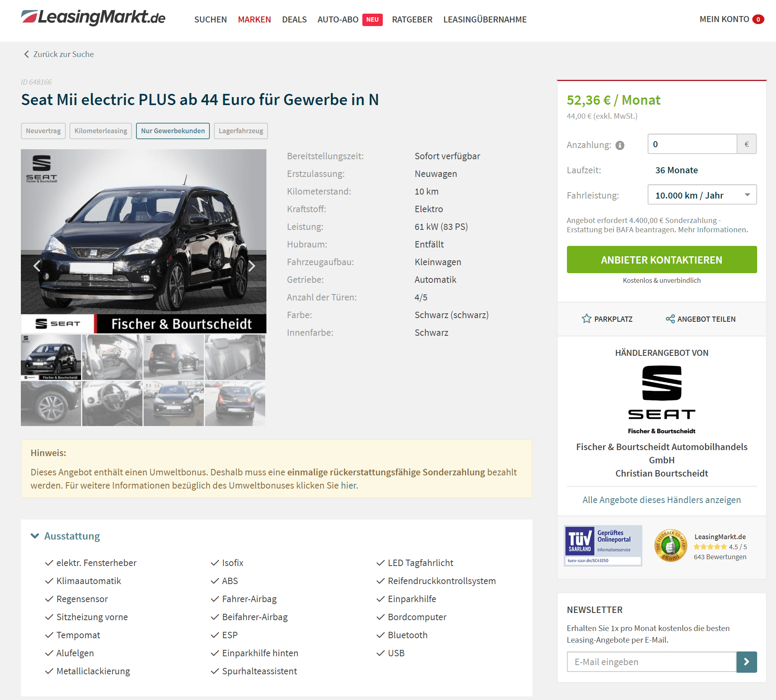
Task: Click the PARKPLATZ label
Action: point(613,319)
